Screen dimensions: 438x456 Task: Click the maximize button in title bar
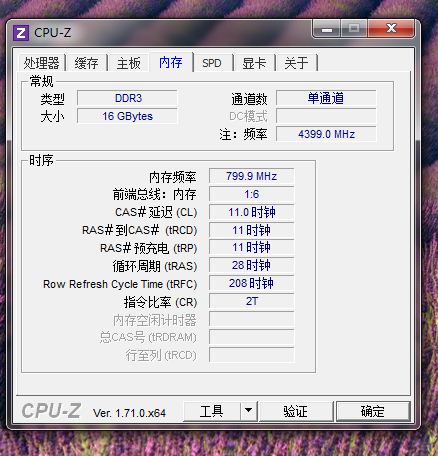click(x=354, y=29)
